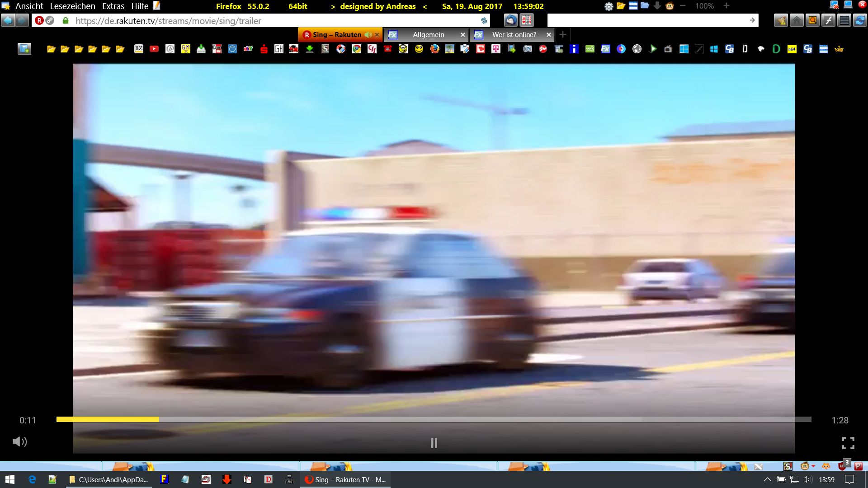
Task: Click the browser back arrow
Action: (x=8, y=20)
